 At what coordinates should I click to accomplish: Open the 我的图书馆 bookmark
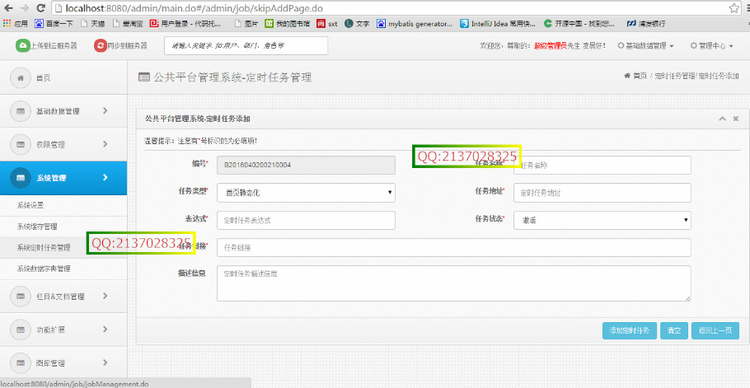pyautogui.click(x=287, y=23)
